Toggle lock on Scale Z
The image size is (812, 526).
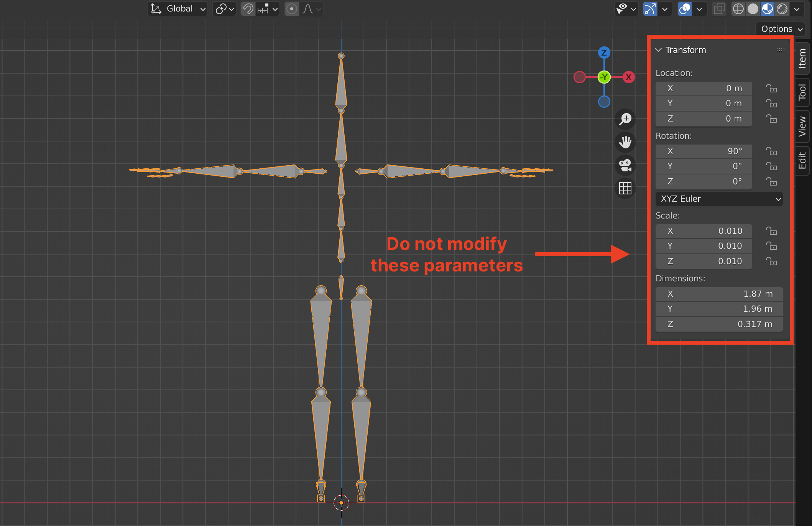(x=771, y=261)
